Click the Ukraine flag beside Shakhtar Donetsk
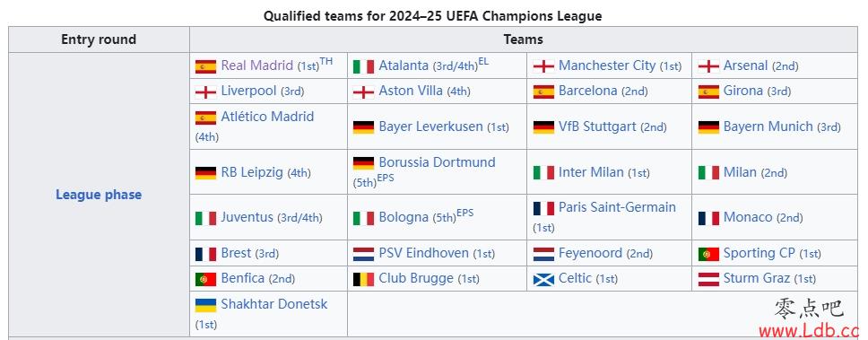Screen dimensions: 868x340 pos(205,305)
